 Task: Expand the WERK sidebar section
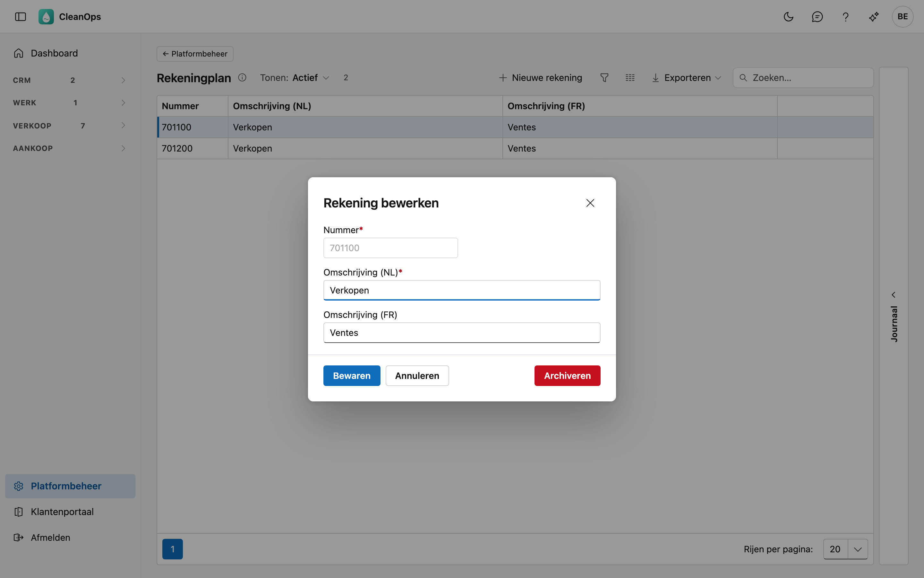[x=70, y=103]
